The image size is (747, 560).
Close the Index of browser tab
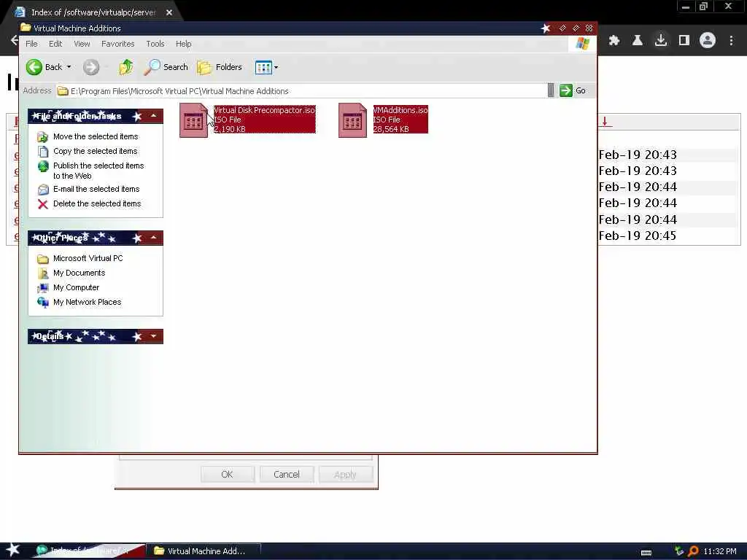point(169,12)
